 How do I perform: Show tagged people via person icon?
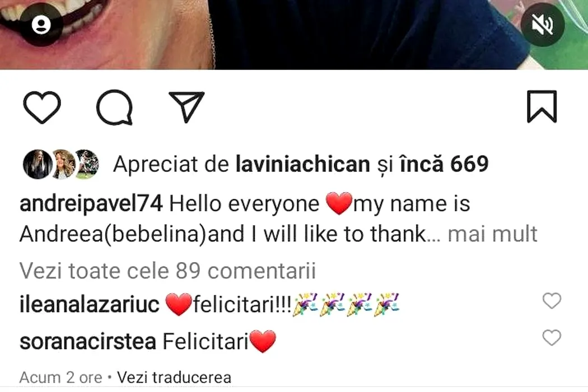41,25
